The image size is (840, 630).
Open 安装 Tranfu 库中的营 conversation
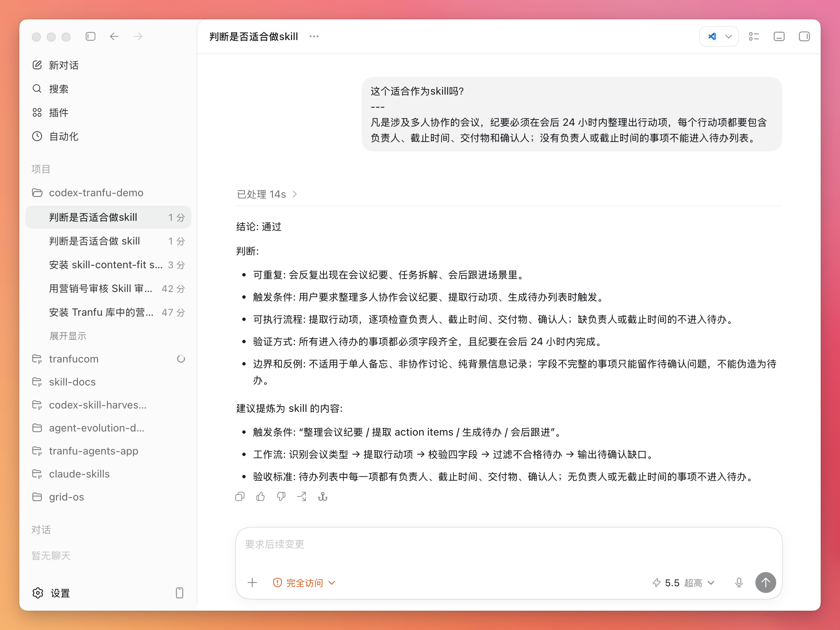click(108, 312)
